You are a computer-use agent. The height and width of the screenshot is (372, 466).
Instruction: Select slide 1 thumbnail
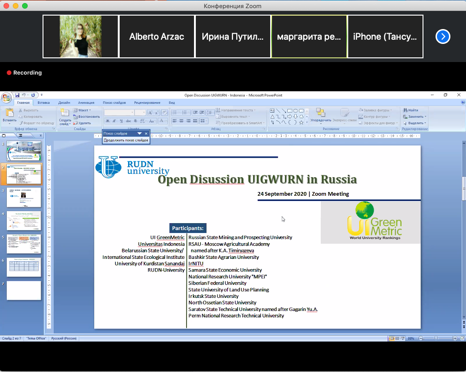[24, 151]
